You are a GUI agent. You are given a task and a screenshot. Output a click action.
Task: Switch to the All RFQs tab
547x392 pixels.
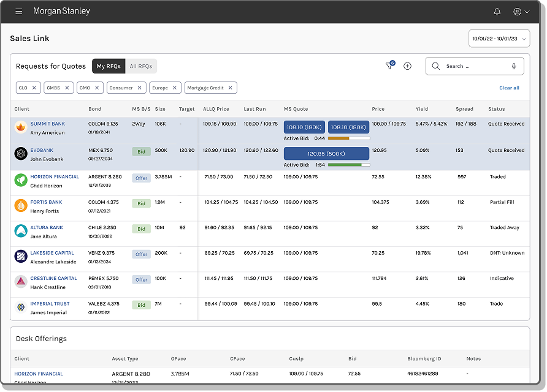point(141,66)
